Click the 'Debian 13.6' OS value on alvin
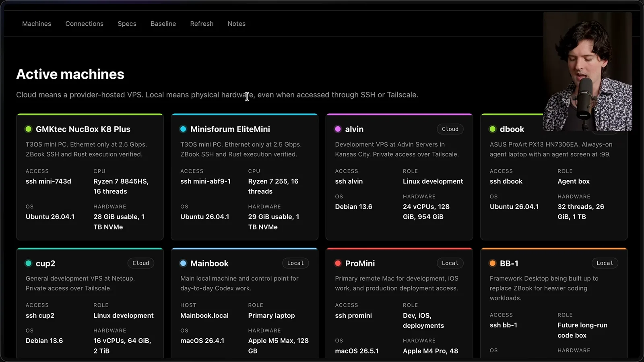Viewport: 644px width, 362px height. pyautogui.click(x=354, y=207)
